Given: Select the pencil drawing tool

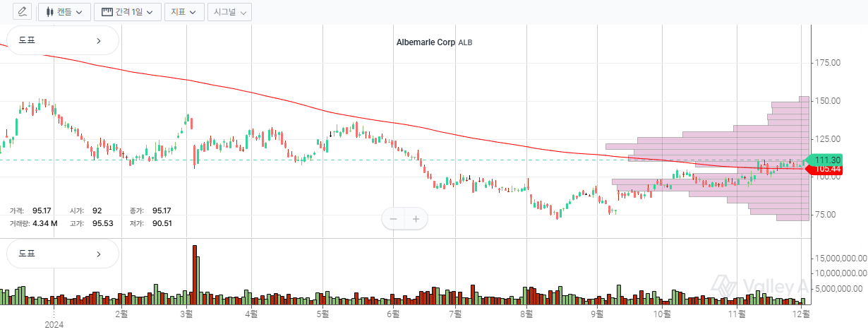Looking at the screenshot, I should coord(22,12).
